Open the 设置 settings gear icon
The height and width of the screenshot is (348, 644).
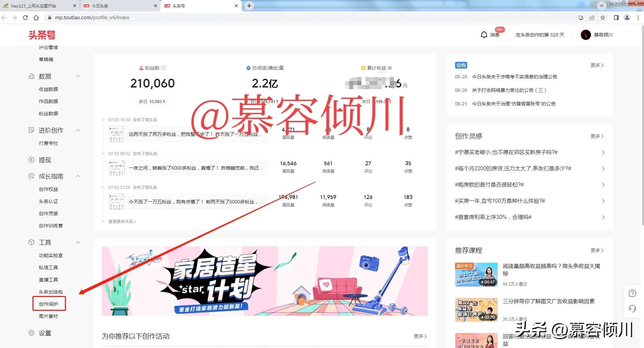[31, 333]
